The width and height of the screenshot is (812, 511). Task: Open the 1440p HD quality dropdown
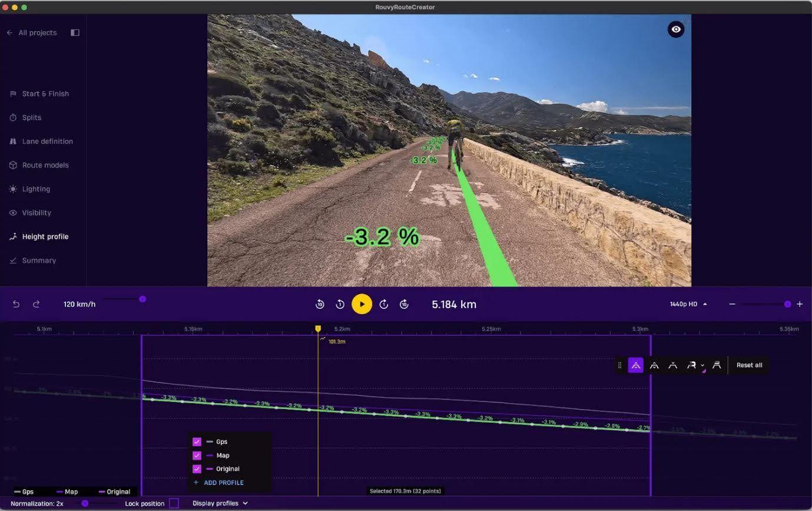click(x=688, y=304)
